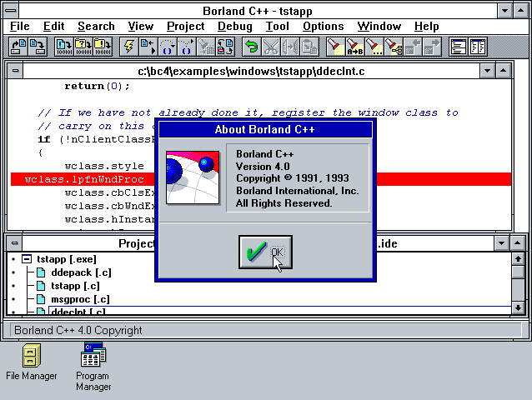532x400 pixels.
Task: Click the red highlighted wclass.lpfnWndProc line
Action: 83,179
